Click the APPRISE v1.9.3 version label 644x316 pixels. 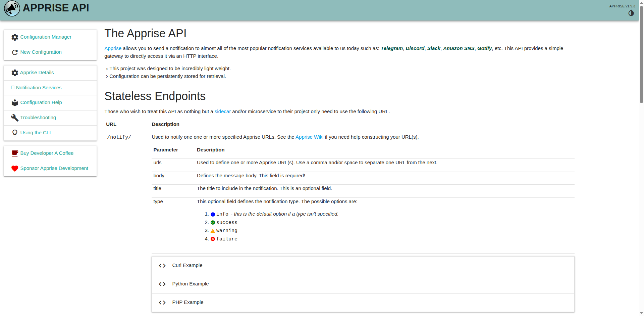622,6
